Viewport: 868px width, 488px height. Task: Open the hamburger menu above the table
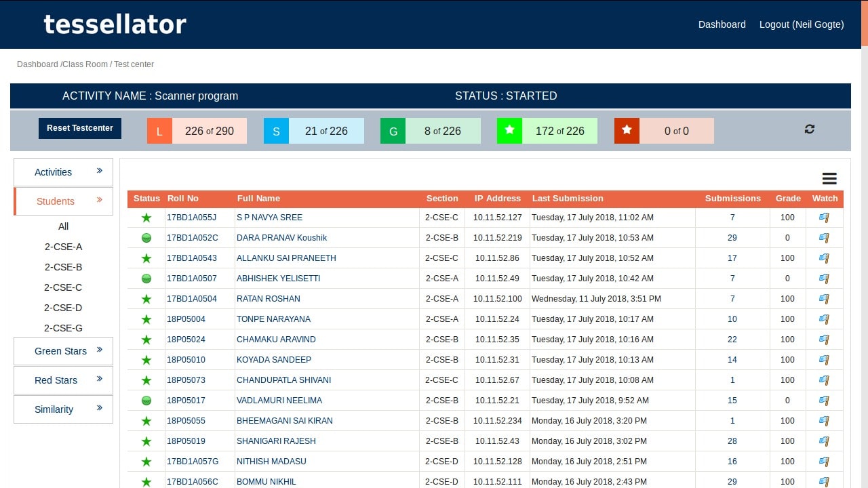coord(829,179)
